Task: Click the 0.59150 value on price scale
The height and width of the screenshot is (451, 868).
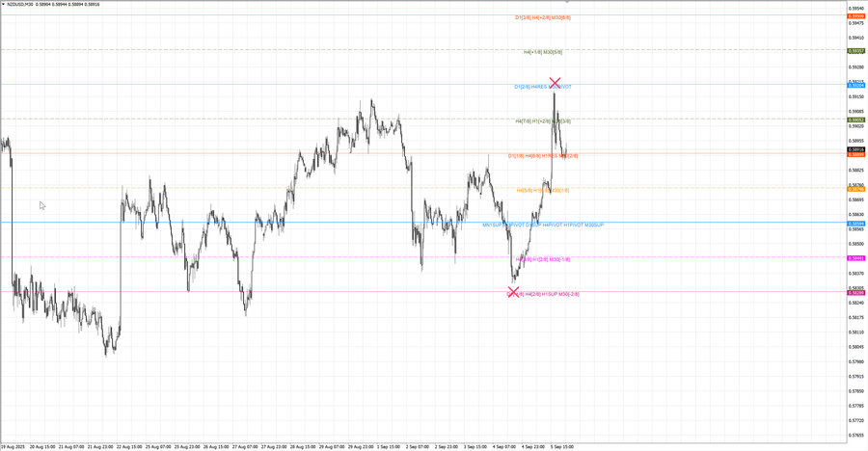Action: click(x=856, y=96)
